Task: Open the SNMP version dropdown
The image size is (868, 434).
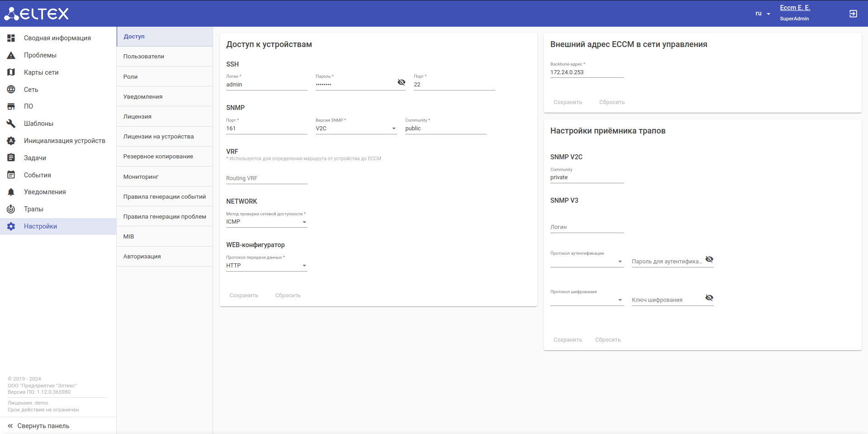Action: tap(356, 129)
